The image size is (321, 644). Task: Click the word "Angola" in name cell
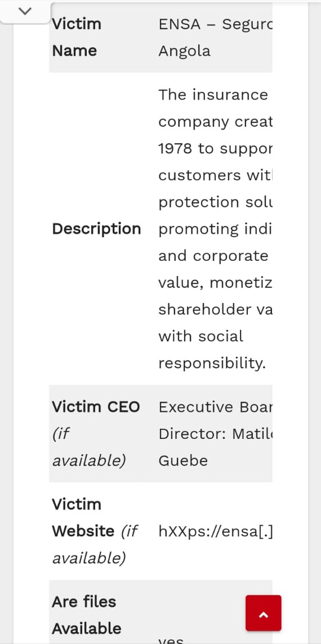184,51
